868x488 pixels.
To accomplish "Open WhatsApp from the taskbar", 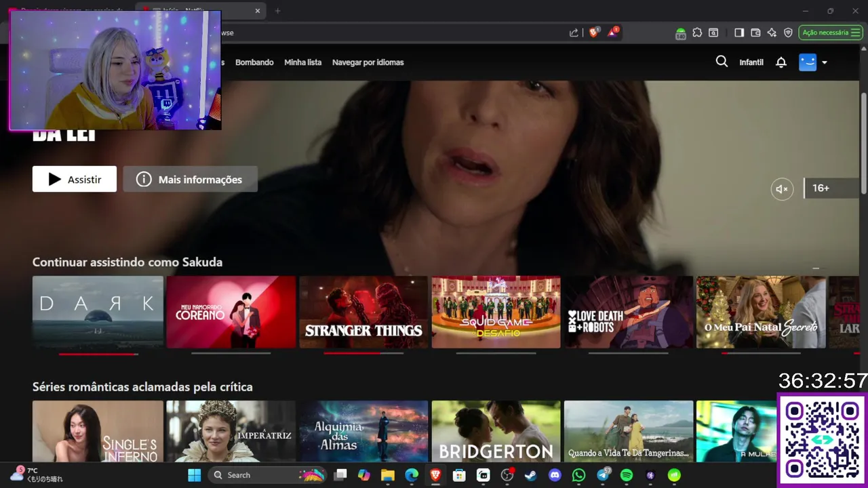I will coord(578,475).
